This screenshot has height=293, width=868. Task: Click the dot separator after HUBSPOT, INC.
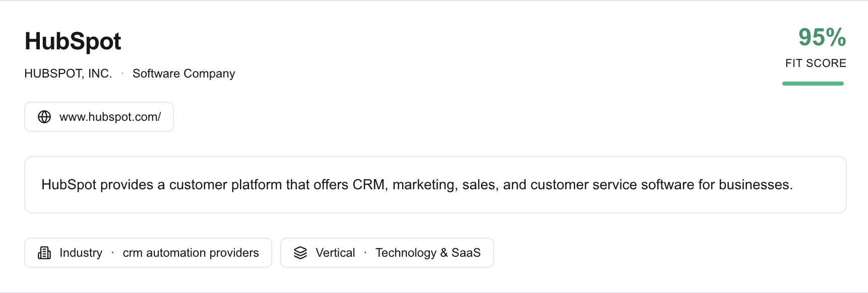coord(122,74)
